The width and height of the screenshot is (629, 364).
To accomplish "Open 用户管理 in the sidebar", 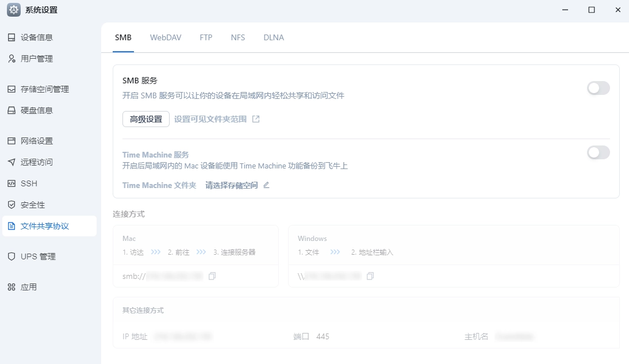I will point(37,58).
